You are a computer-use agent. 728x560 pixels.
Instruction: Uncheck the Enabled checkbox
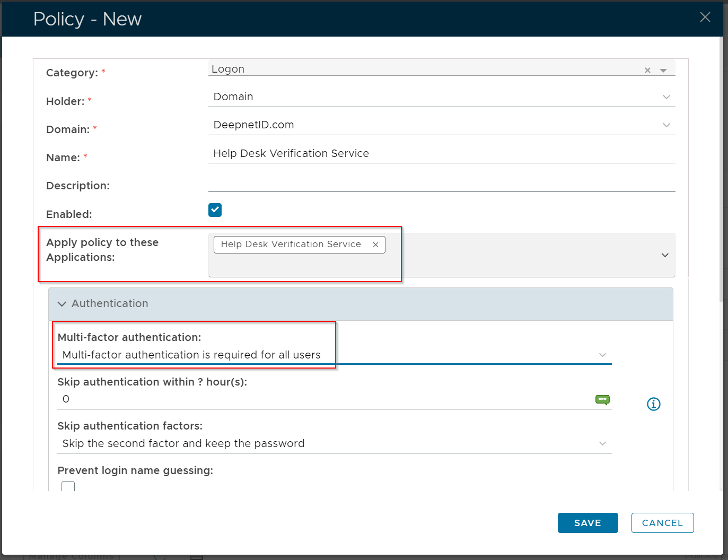click(215, 210)
